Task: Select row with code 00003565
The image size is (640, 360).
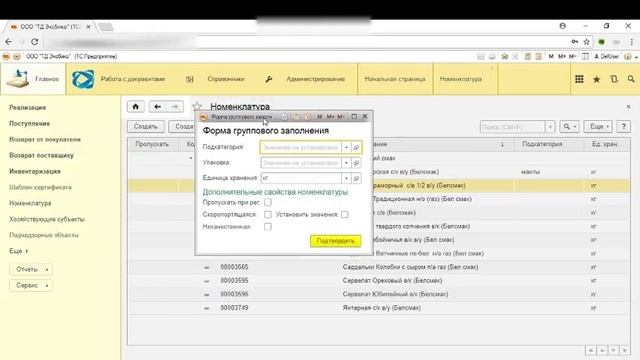Action: [x=379, y=267]
